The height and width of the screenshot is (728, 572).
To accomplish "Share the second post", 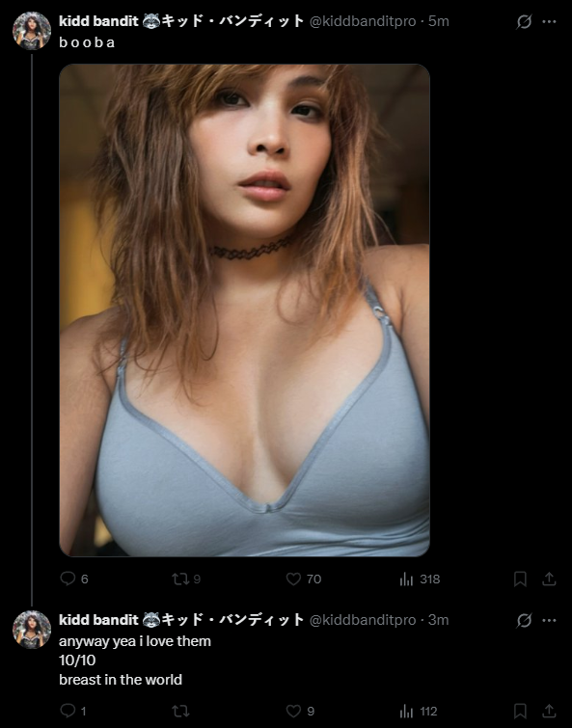I will coord(549,711).
